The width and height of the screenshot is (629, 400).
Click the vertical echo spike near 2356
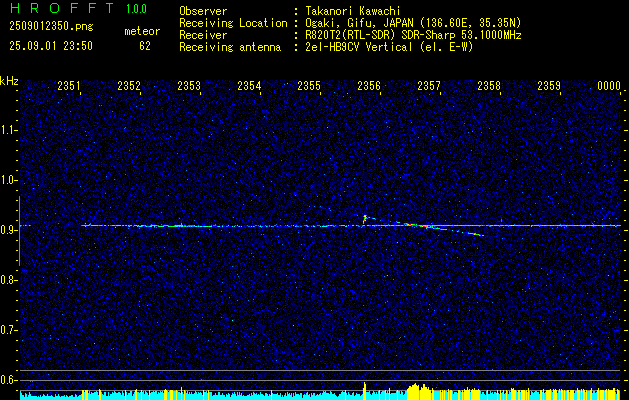tap(365, 219)
